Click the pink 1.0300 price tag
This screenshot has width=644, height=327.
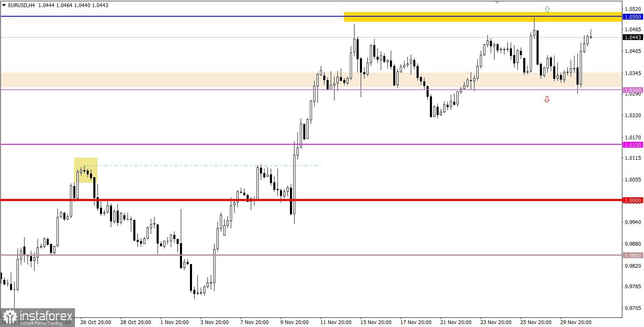click(633, 90)
